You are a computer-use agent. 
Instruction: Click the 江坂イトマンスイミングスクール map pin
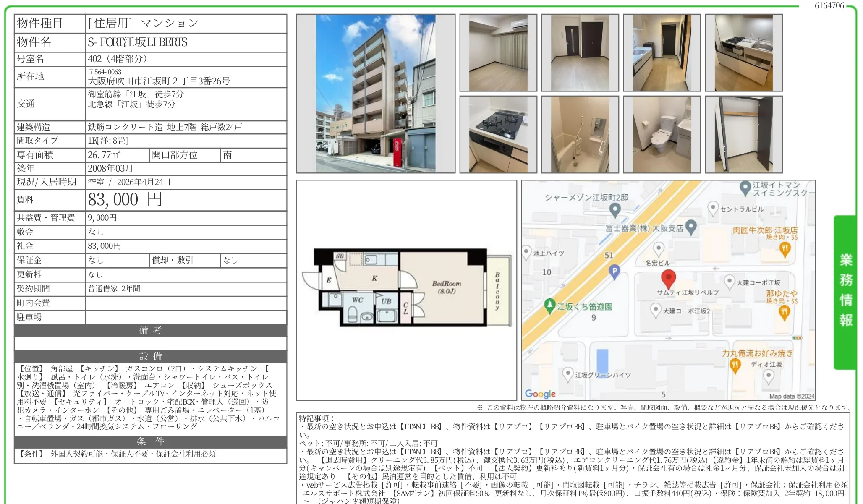coord(745,188)
